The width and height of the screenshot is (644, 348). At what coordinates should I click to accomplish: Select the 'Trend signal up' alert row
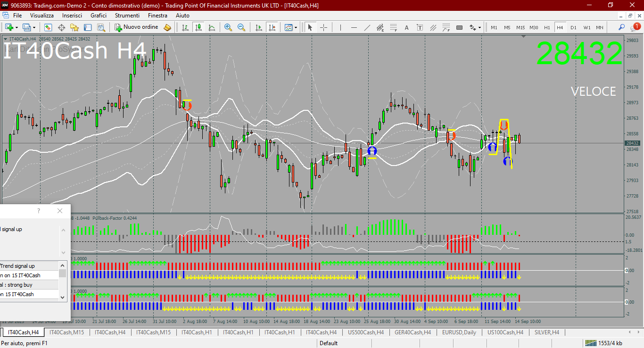point(29,266)
